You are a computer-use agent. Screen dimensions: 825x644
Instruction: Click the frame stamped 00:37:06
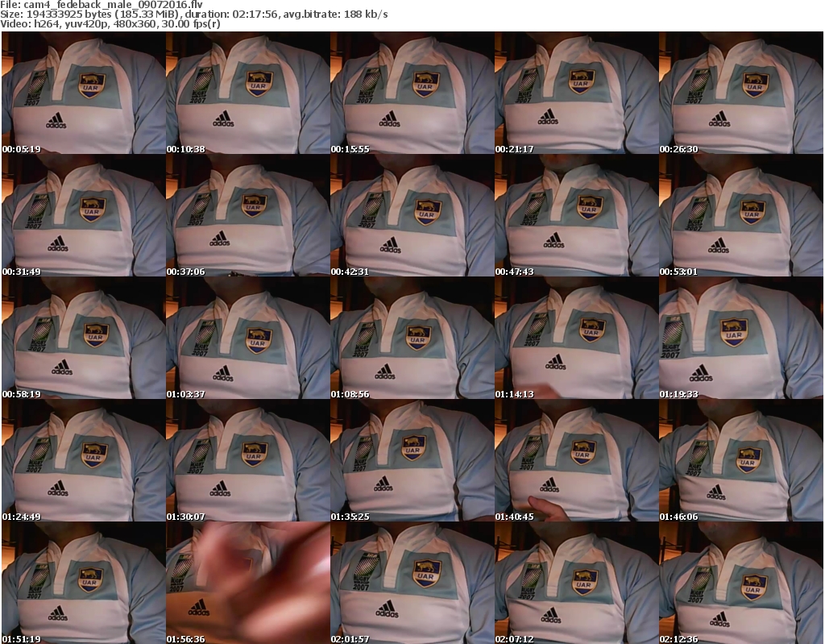coord(248,215)
